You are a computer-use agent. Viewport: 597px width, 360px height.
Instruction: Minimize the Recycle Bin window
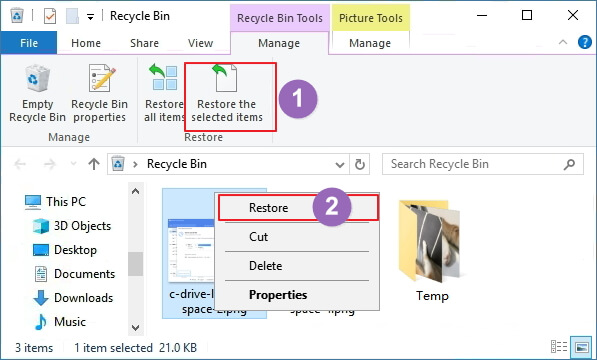tap(482, 16)
